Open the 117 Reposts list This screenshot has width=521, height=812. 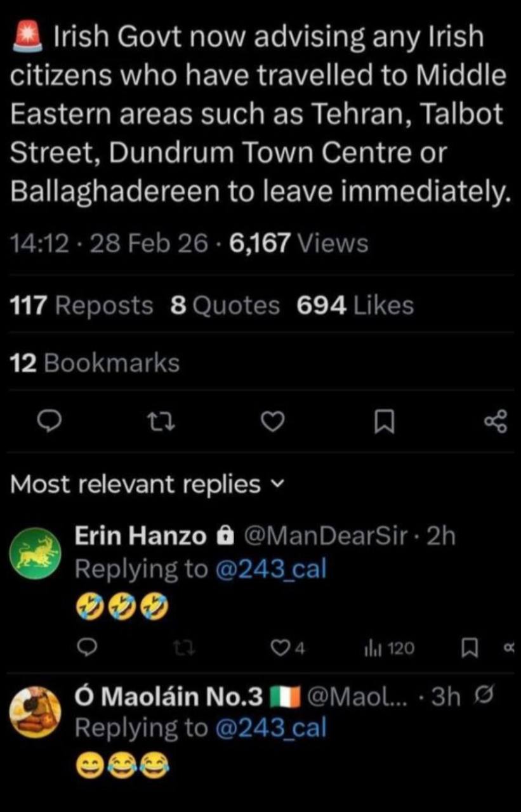(82, 306)
